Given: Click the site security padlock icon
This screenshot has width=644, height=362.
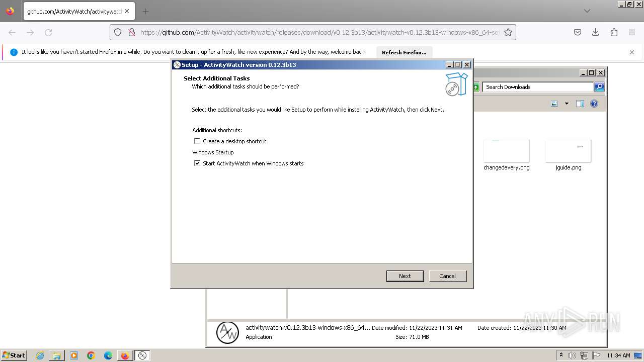Looking at the screenshot, I should click(131, 32).
